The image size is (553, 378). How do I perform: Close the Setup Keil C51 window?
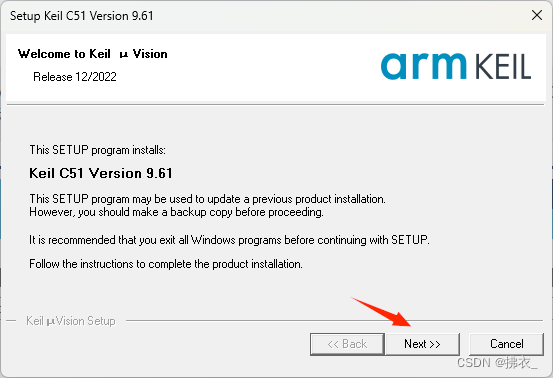tap(537, 15)
